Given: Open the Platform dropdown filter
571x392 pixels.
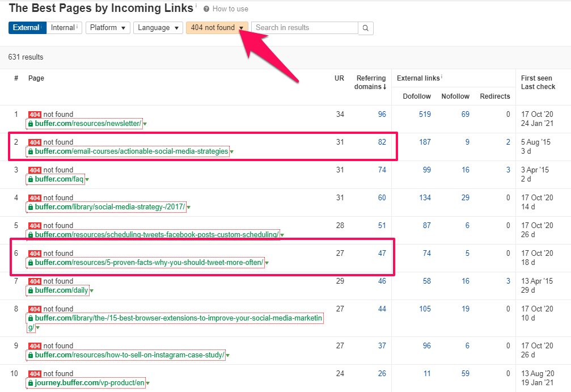Looking at the screenshot, I should point(108,28).
